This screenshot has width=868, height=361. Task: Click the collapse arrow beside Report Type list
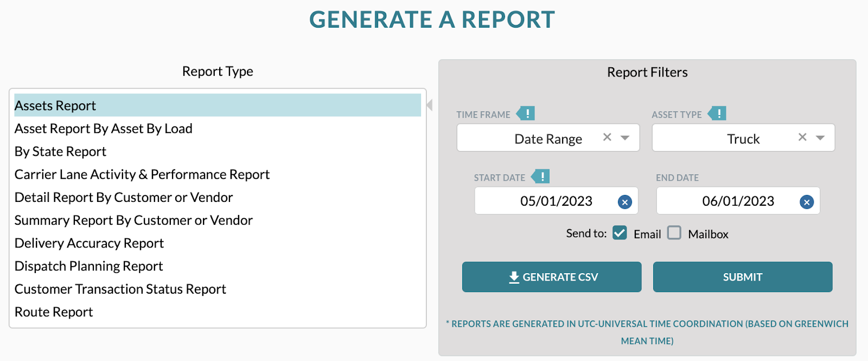(x=430, y=105)
